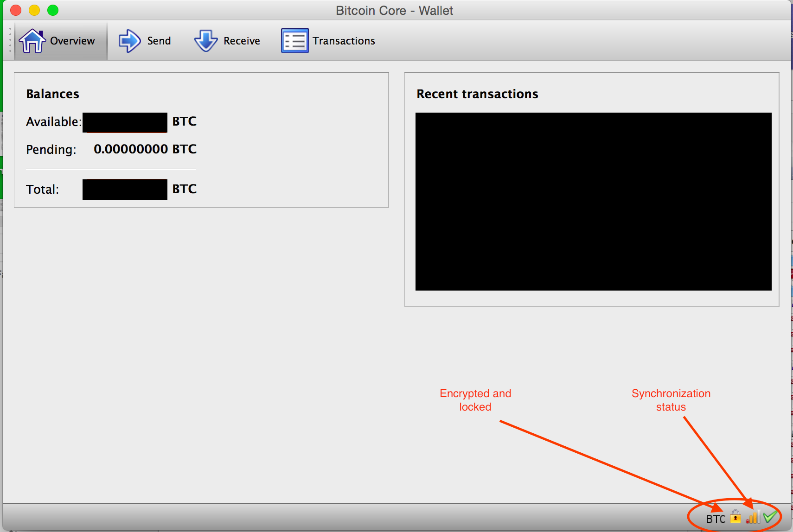This screenshot has height=532, width=793.
Task: Click the Available label
Action: 54,122
